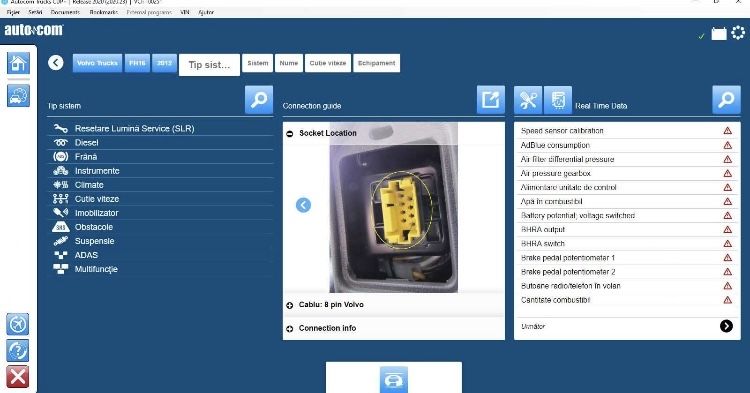Expand the Cablu: 8 pin Volvo section
This screenshot has height=393, width=750.
(x=289, y=305)
